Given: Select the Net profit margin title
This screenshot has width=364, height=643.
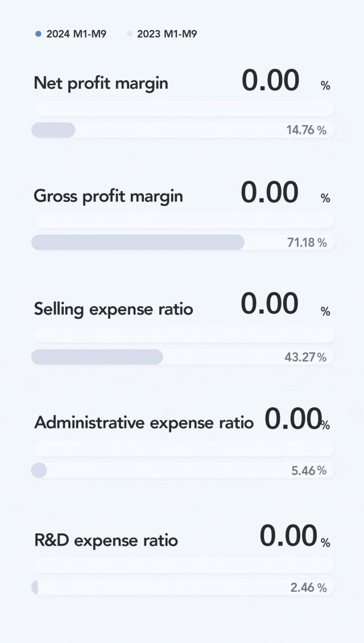Looking at the screenshot, I should tap(101, 83).
